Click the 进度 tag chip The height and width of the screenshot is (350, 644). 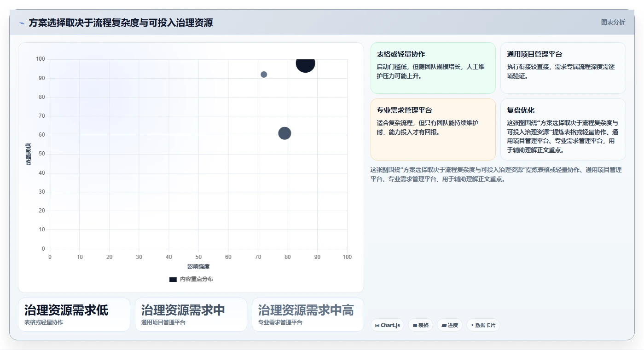450,325
